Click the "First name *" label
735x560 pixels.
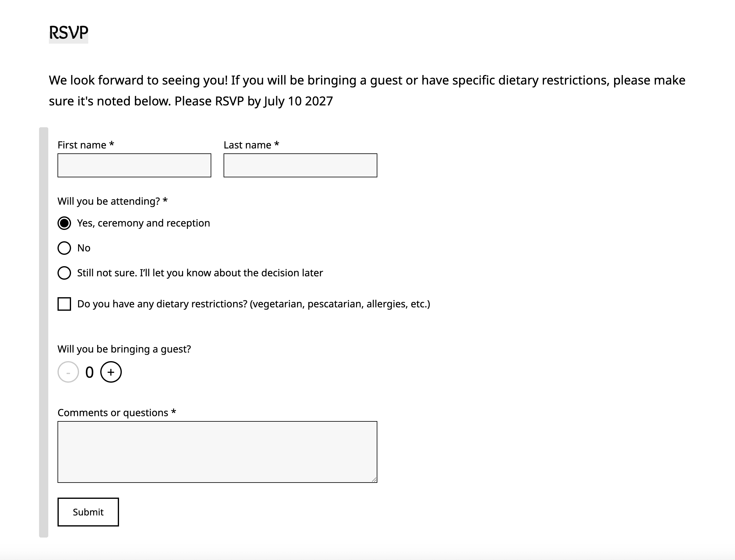86,145
